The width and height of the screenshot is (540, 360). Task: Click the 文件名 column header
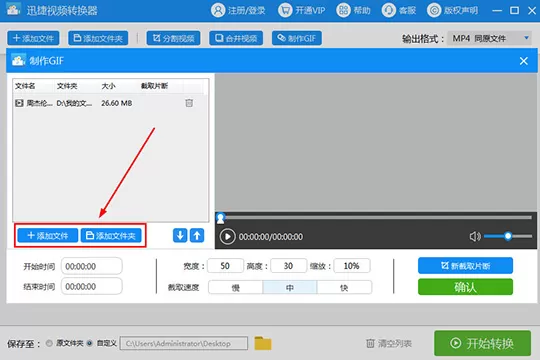point(25,86)
